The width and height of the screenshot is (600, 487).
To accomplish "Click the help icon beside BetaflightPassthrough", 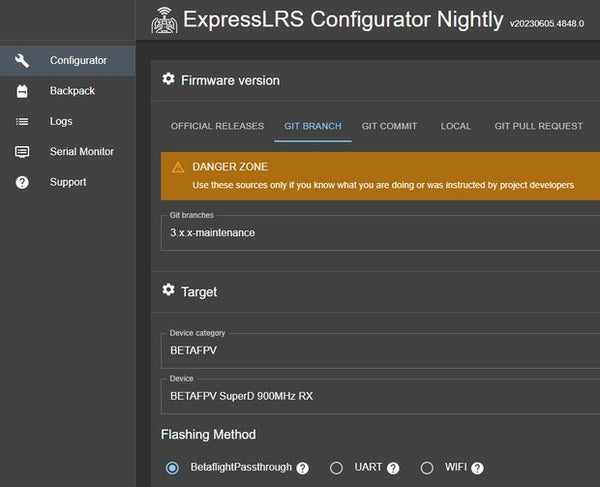I will point(302,468).
